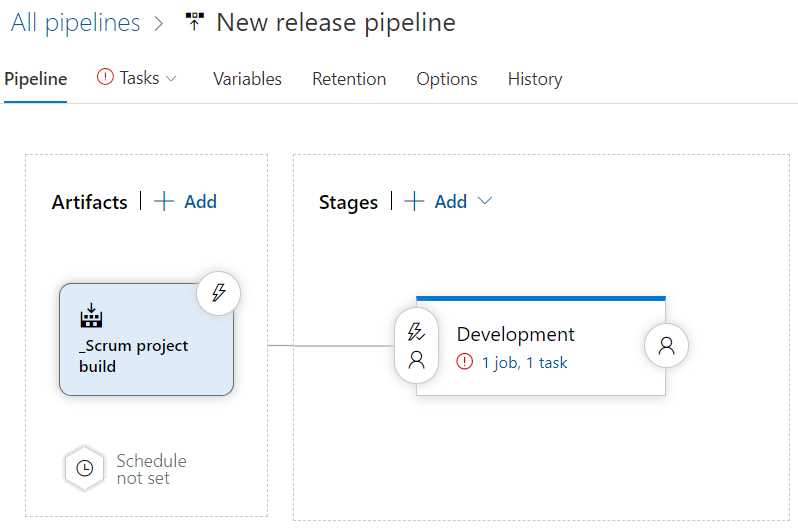
Task: Open the 1 job, 1 task link
Action: pyautogui.click(x=524, y=362)
